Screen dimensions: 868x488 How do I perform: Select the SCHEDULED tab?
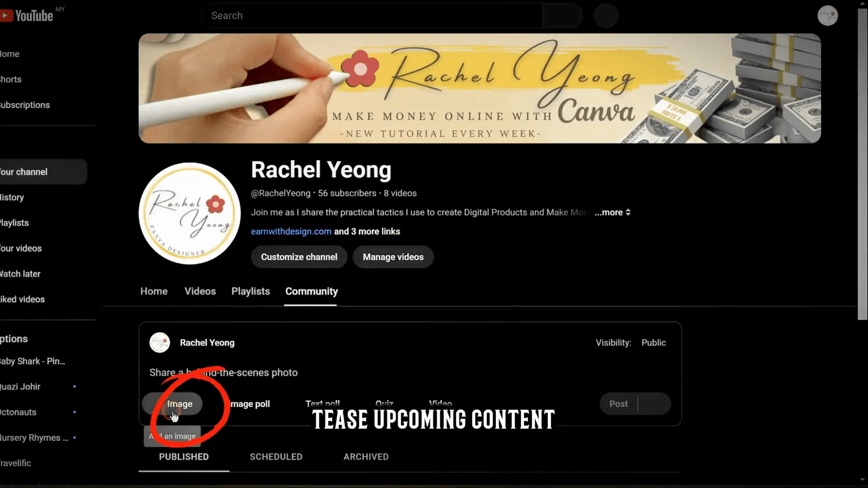point(276,457)
